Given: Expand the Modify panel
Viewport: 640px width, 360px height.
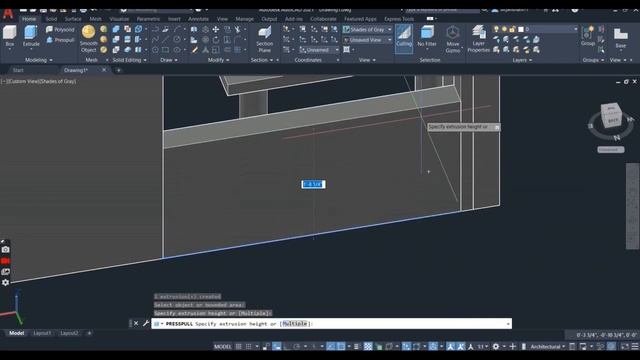Looking at the screenshot, I should coord(218,60).
